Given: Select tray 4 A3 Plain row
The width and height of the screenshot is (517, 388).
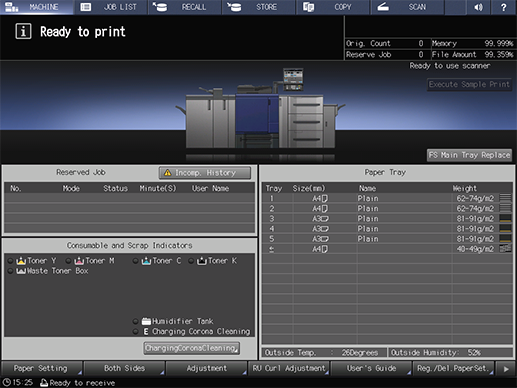Looking at the screenshot, I should (387, 229).
